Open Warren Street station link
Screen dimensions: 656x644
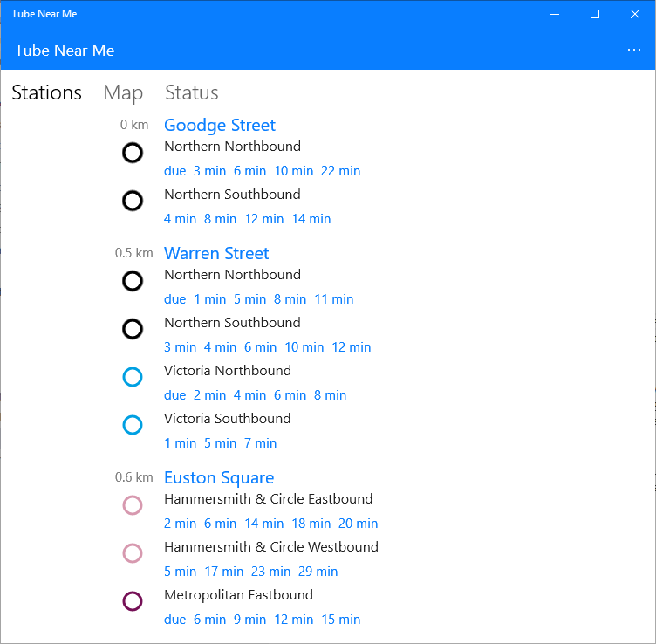click(x=216, y=253)
